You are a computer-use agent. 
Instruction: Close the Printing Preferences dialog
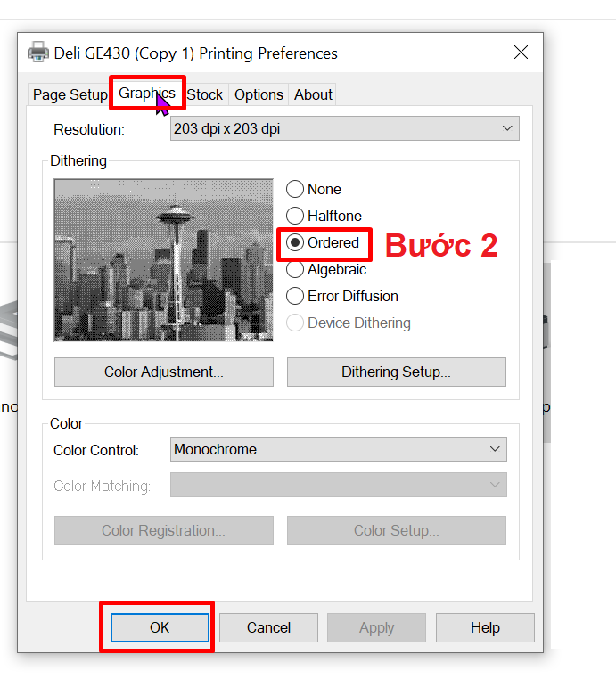521,53
